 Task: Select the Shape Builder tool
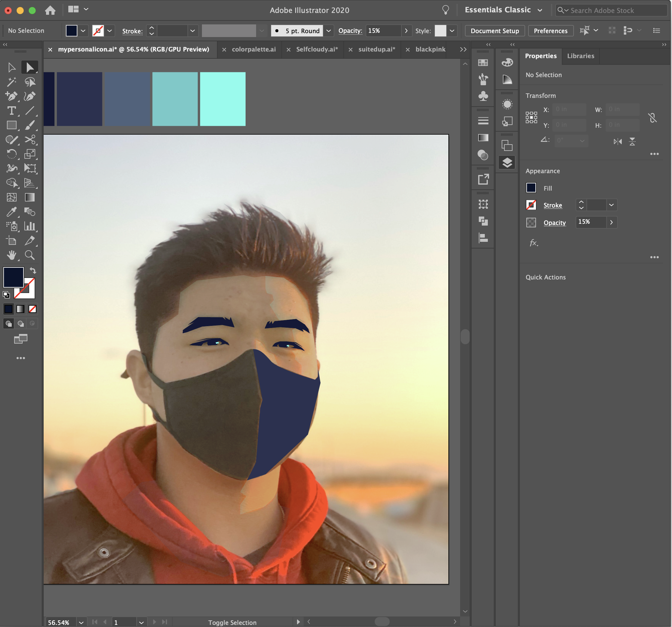(11, 183)
